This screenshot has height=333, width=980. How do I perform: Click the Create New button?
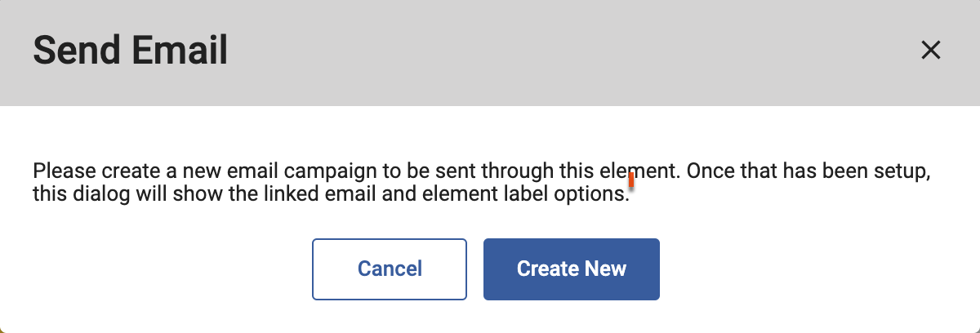click(x=571, y=269)
